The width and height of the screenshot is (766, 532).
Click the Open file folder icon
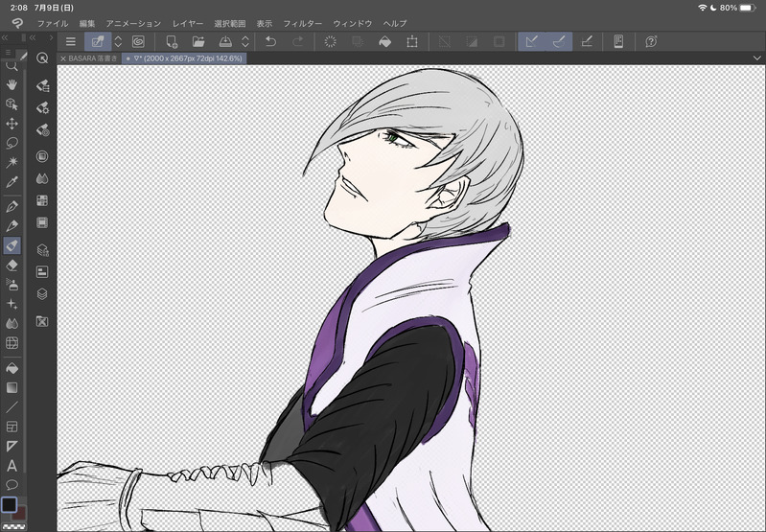coord(198,41)
